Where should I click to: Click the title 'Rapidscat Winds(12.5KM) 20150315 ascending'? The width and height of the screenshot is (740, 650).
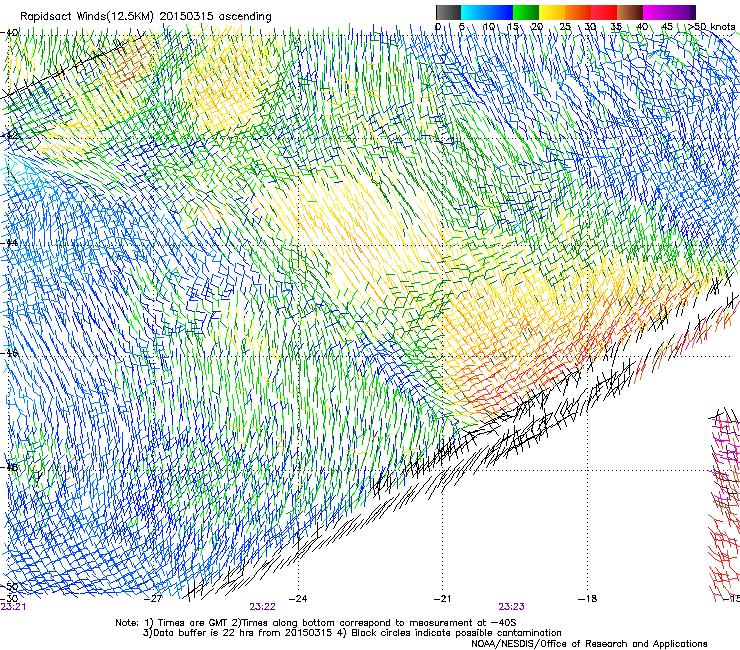[146, 17]
